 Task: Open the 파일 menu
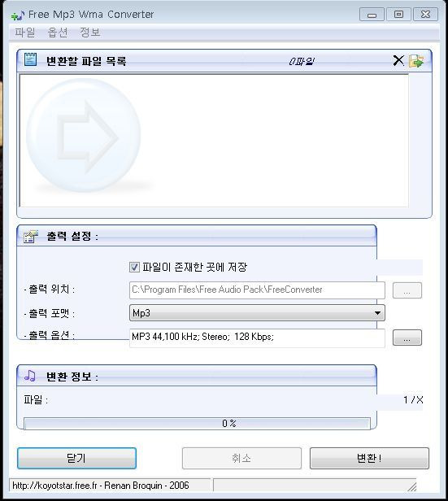click(x=25, y=33)
